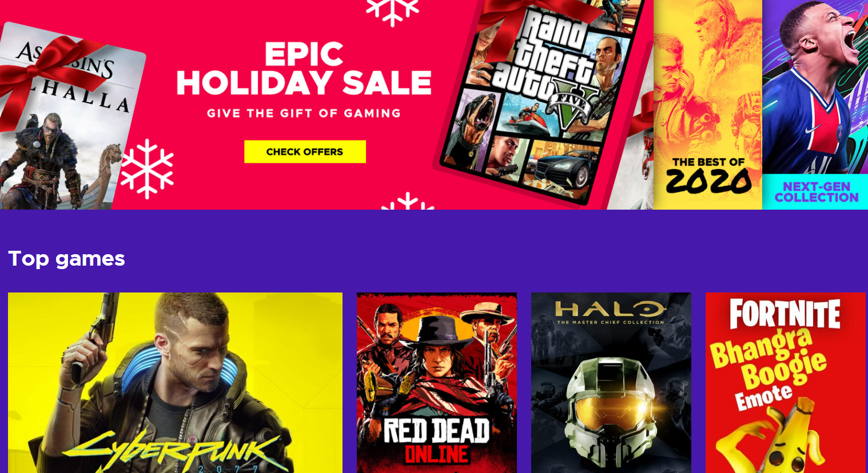Click the snowflake at bottom of banner
Image resolution: width=868 pixels, height=473 pixels.
click(x=408, y=202)
